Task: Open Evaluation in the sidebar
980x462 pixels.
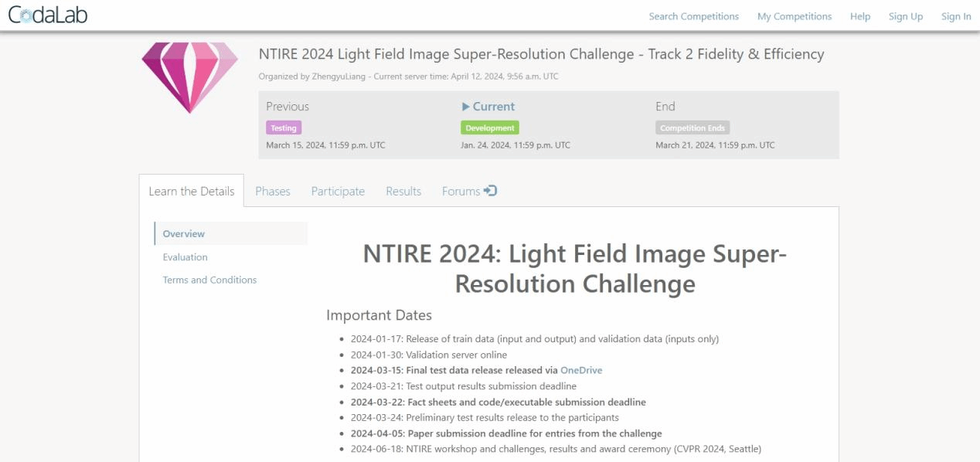Action: (x=185, y=256)
